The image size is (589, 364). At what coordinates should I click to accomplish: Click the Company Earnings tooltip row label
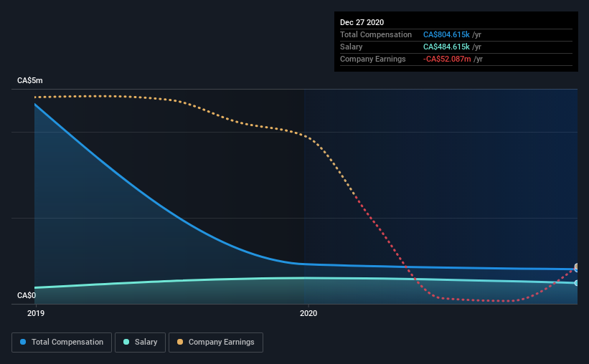tap(372, 59)
